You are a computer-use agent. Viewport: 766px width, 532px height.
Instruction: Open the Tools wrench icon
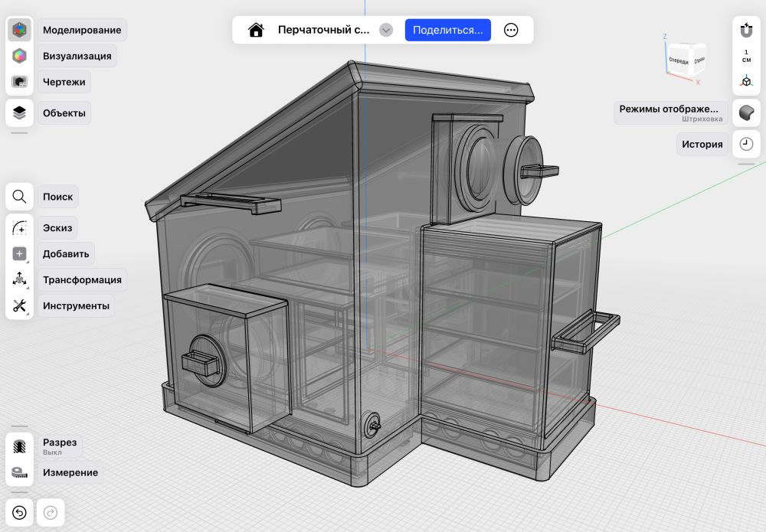19,306
